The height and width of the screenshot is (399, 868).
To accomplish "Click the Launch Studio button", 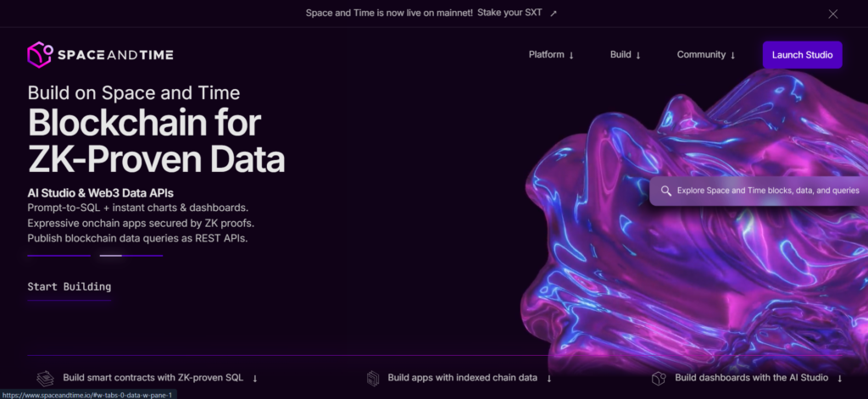I will [x=802, y=55].
